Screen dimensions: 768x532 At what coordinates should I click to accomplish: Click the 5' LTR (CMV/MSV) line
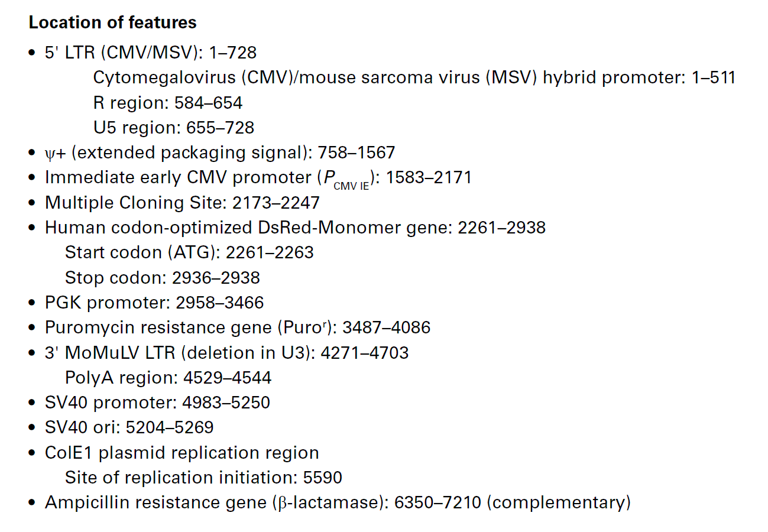coord(151,53)
